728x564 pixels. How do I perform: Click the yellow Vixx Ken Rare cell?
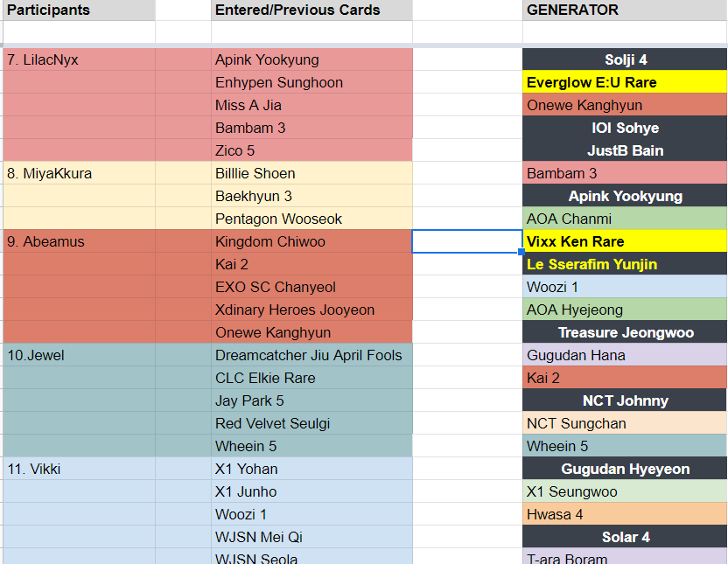point(625,241)
